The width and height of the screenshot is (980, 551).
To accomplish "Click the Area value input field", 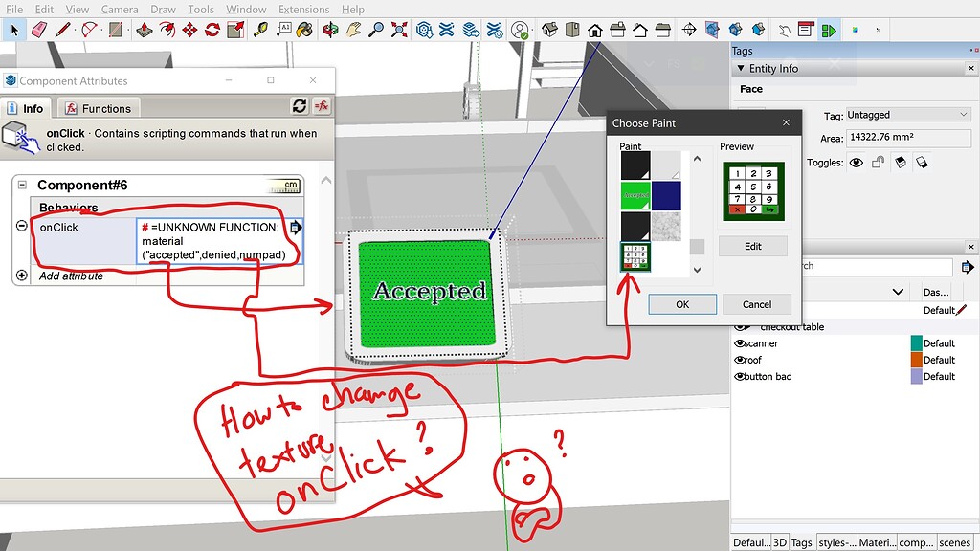I will click(x=909, y=138).
